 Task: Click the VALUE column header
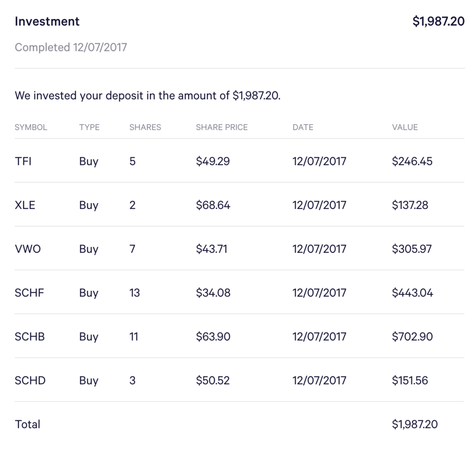pyautogui.click(x=405, y=127)
